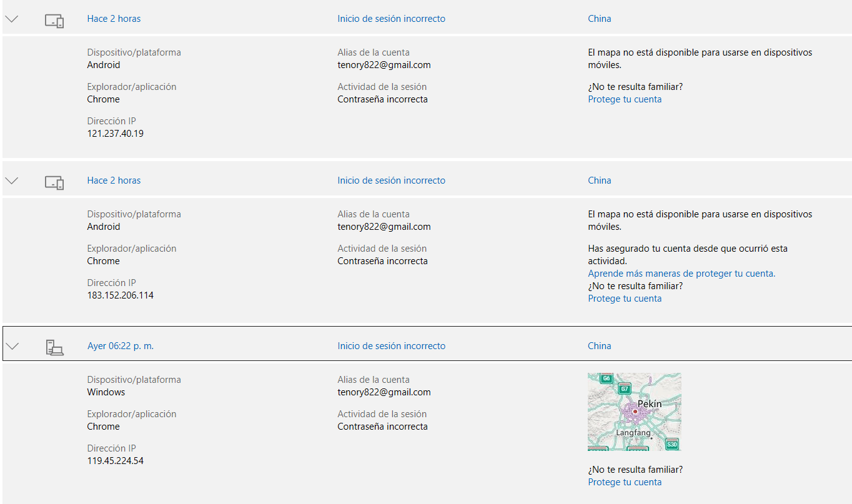Click 'China' location in first entry header
The height and width of the screenshot is (504, 852).
tap(600, 19)
